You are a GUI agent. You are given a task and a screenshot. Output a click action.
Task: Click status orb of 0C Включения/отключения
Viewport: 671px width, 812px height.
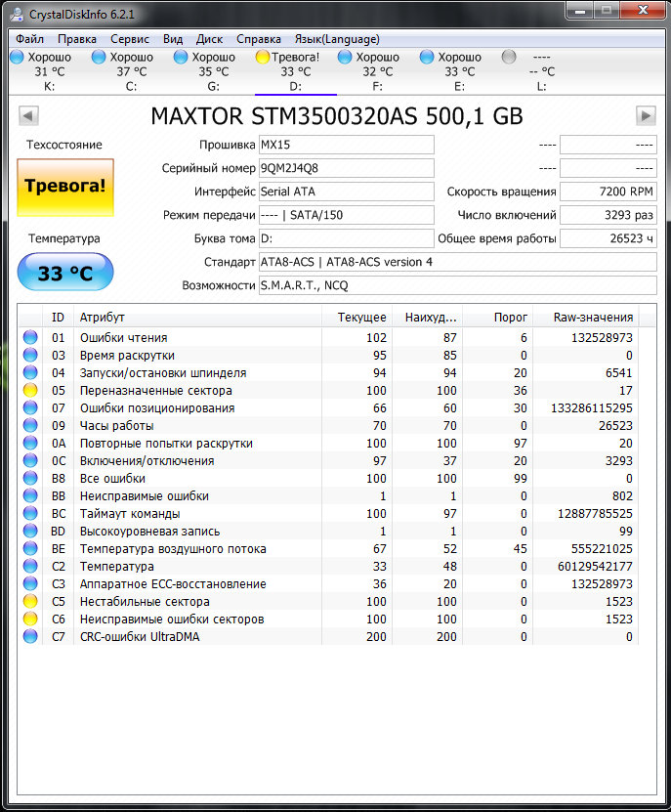tap(30, 460)
